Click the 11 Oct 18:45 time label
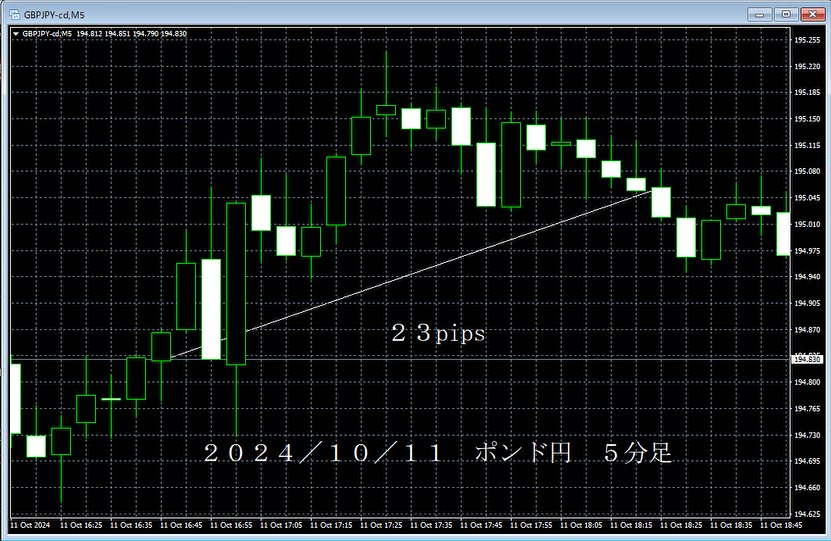Image resolution: width=831 pixels, height=541 pixels. (x=781, y=525)
